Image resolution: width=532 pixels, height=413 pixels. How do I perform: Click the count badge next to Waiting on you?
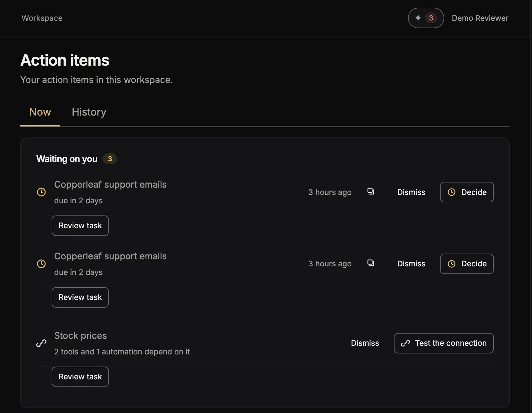pos(110,159)
